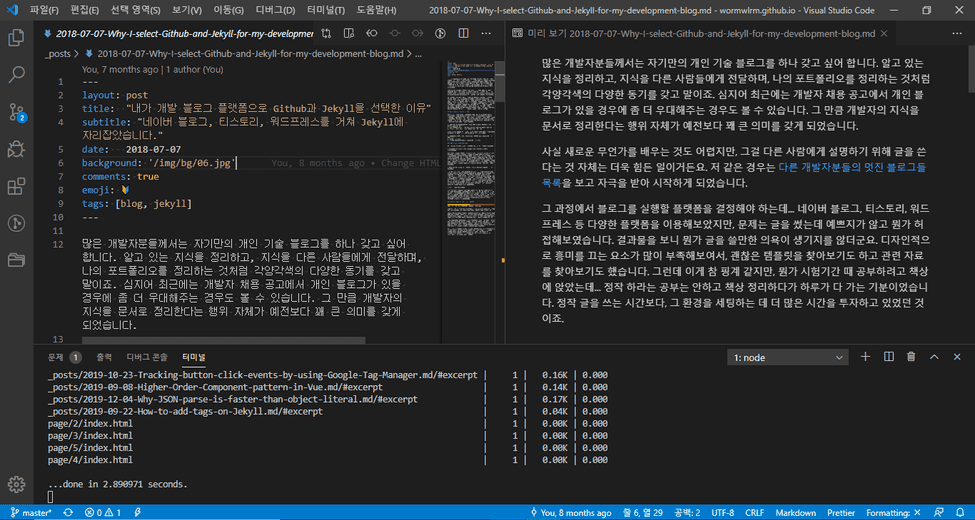Split the terminal panel
975x520 pixels.
click(x=887, y=357)
